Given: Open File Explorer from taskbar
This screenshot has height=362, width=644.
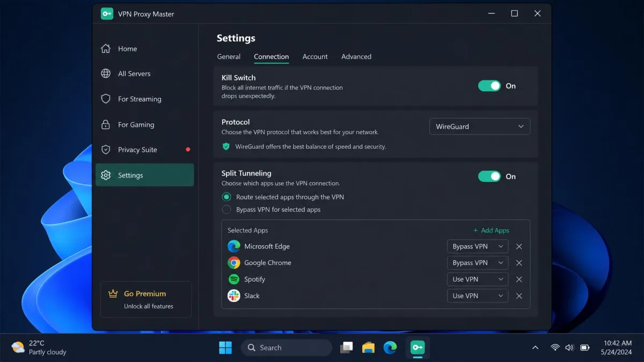Looking at the screenshot, I should click(x=368, y=348).
